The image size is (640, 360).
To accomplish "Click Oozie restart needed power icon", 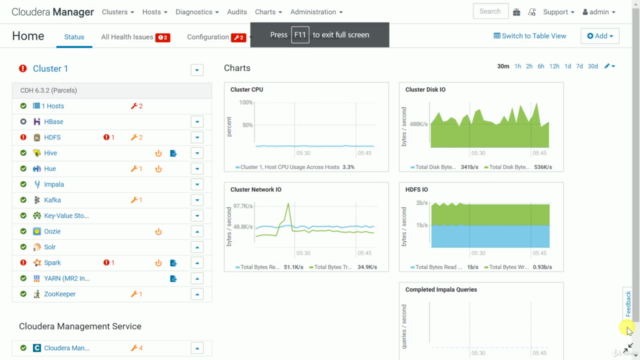I will 158,231.
